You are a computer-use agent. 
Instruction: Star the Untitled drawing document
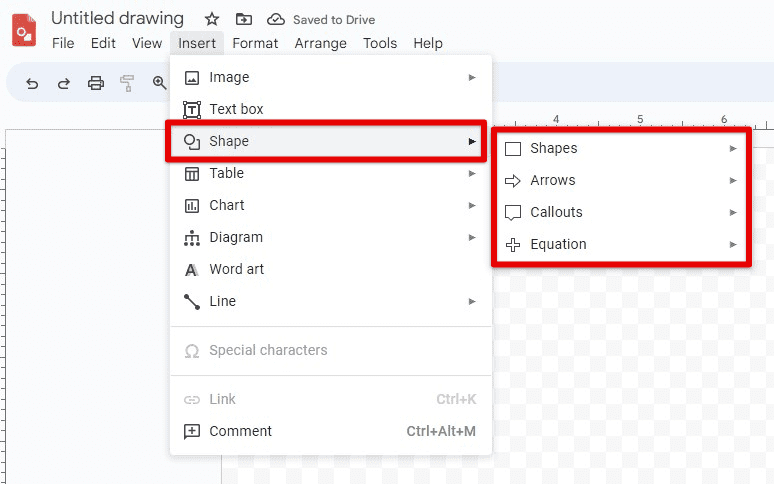212,20
